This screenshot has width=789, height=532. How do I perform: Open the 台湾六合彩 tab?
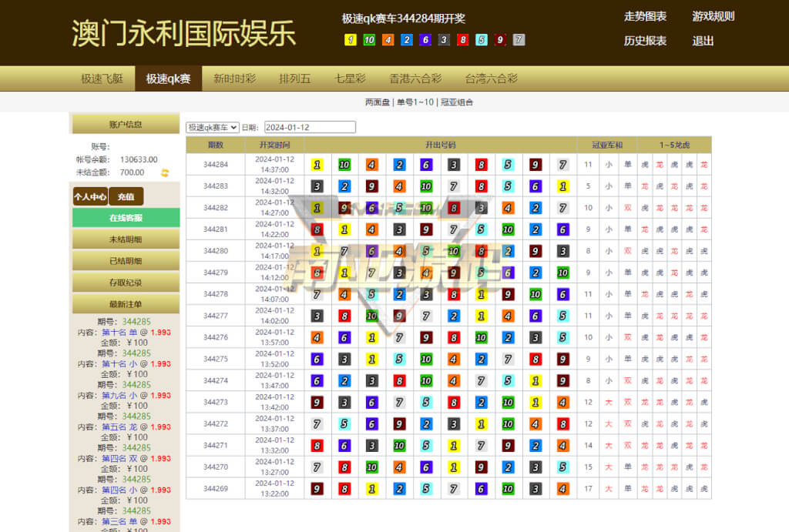click(491, 79)
